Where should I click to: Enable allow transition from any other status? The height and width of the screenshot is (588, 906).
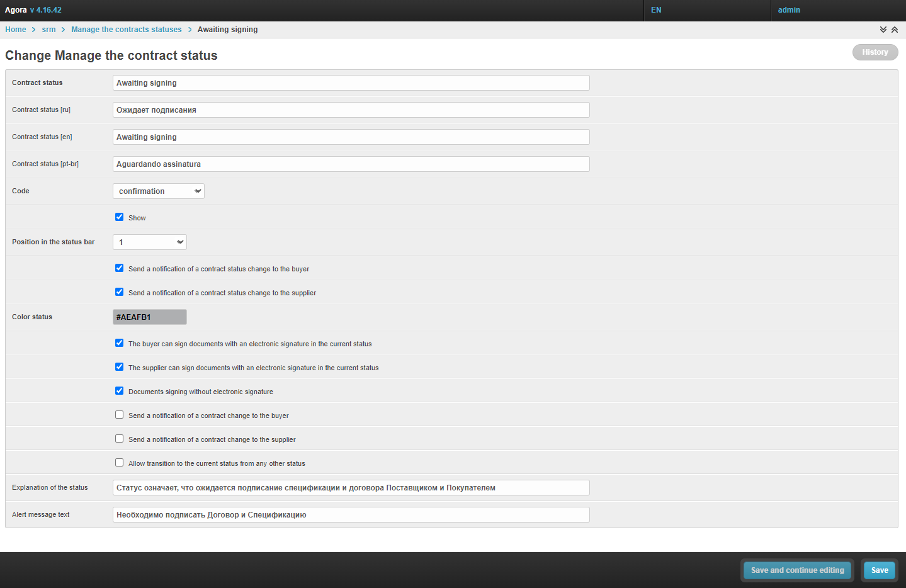[119, 463]
